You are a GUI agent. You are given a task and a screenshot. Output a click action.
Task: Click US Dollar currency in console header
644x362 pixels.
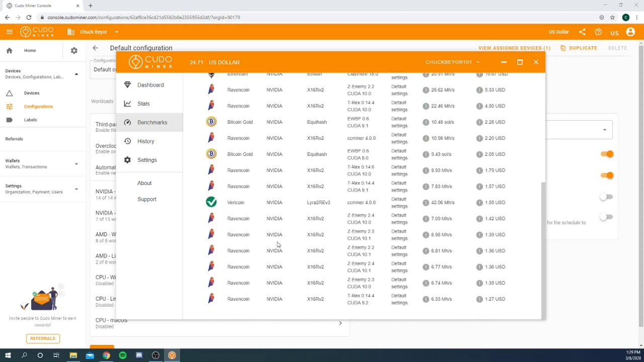(x=558, y=32)
